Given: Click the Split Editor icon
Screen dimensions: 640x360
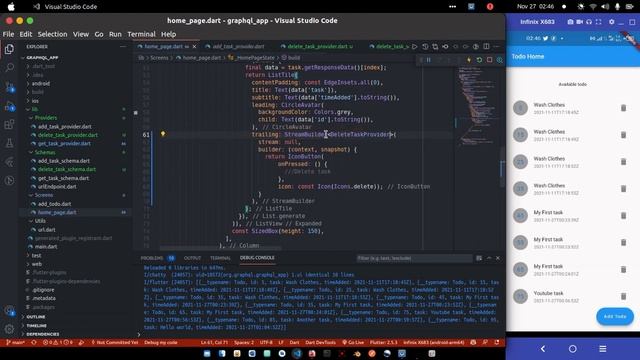Looking at the screenshot, I should 486,47.
